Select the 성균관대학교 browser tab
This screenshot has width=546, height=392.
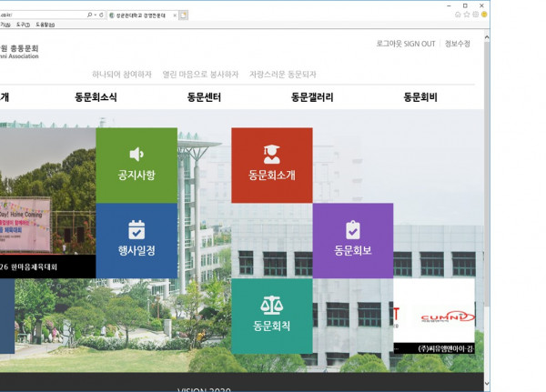(143, 15)
